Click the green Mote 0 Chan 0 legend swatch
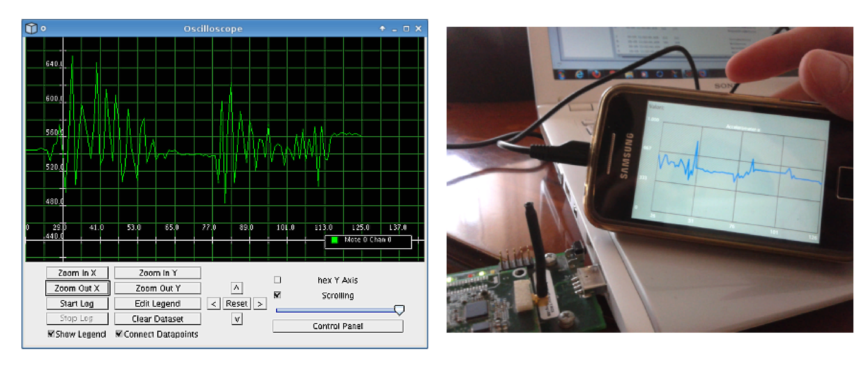This screenshot has width=868, height=367. point(335,240)
